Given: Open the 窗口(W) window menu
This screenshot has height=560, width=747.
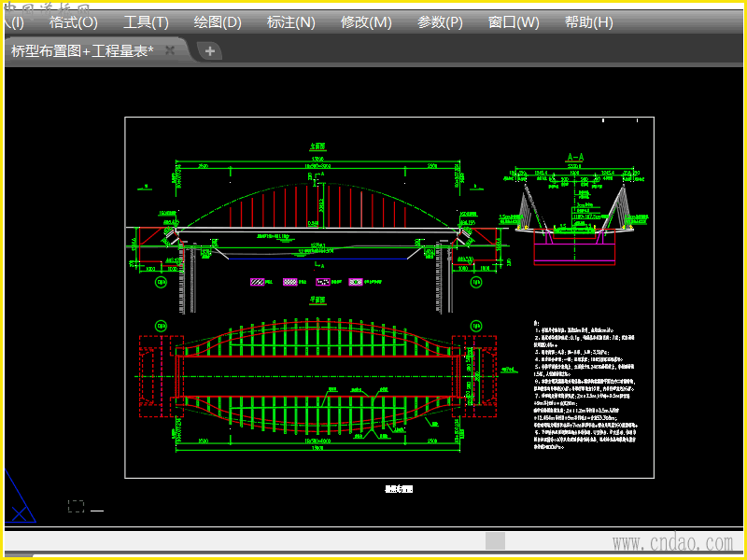Looking at the screenshot, I should click(514, 22).
